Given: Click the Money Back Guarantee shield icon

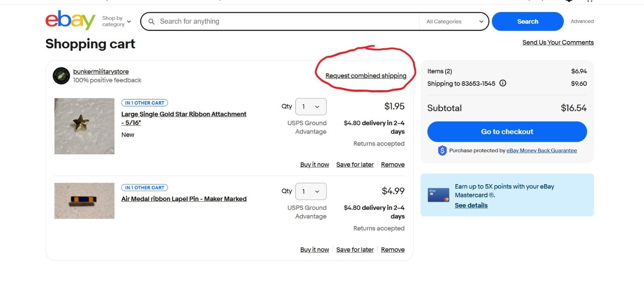Looking at the screenshot, I should (442, 151).
